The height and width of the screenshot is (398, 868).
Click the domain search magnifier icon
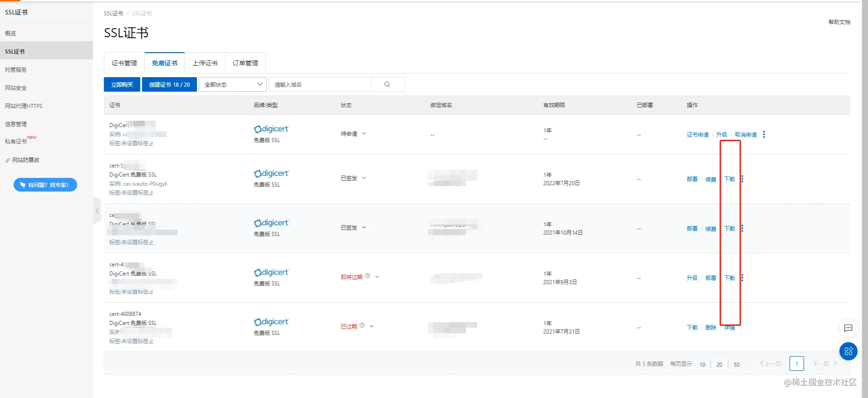coord(387,84)
